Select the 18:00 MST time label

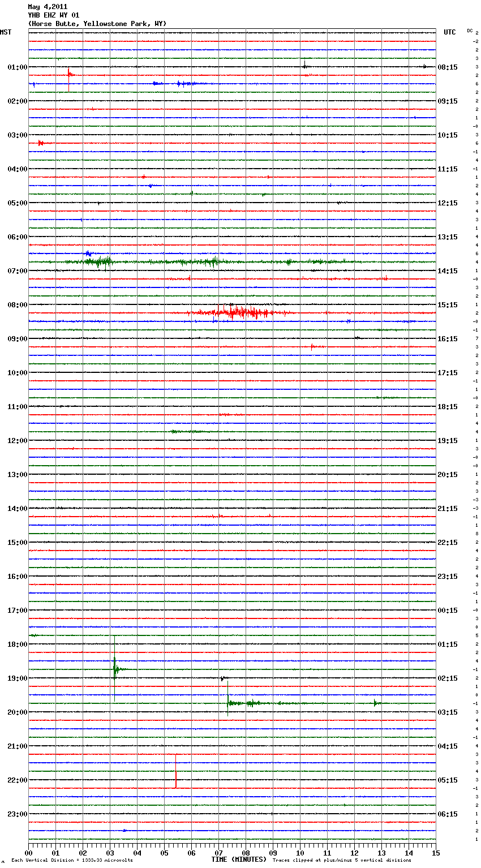[x=18, y=644]
